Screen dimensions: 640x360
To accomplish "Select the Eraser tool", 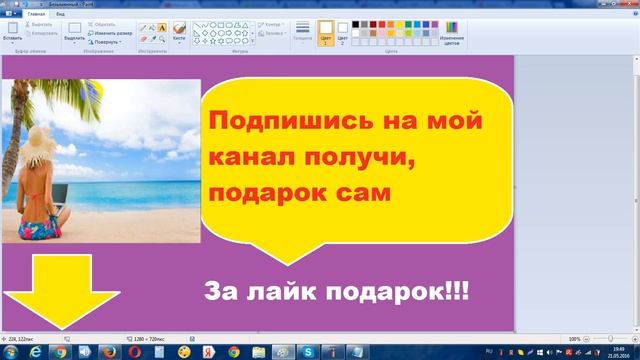I will tap(143, 39).
